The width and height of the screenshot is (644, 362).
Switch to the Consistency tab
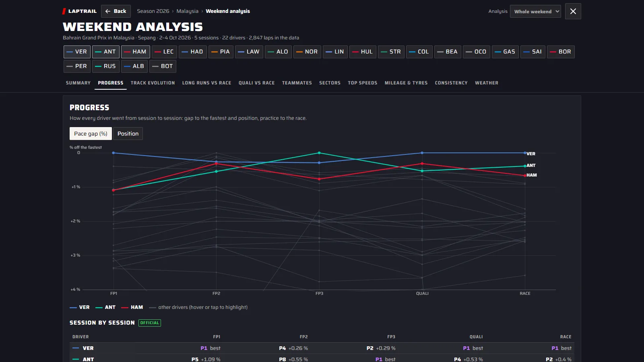pos(451,83)
